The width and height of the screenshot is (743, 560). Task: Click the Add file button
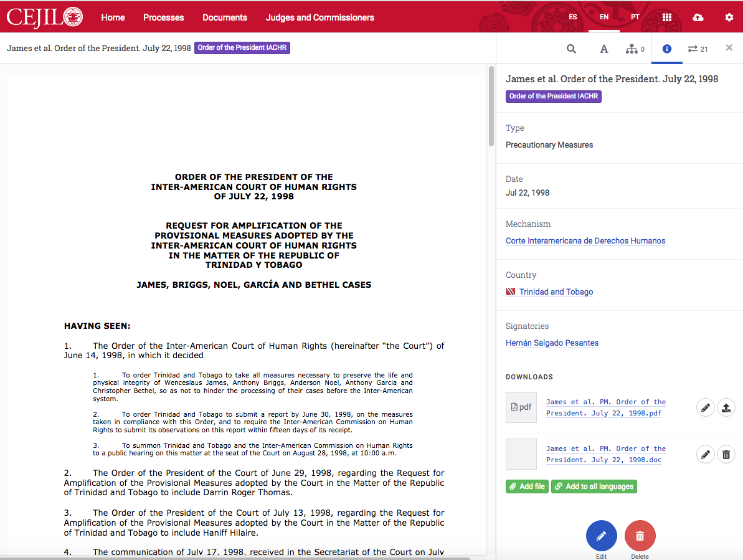[x=527, y=486]
